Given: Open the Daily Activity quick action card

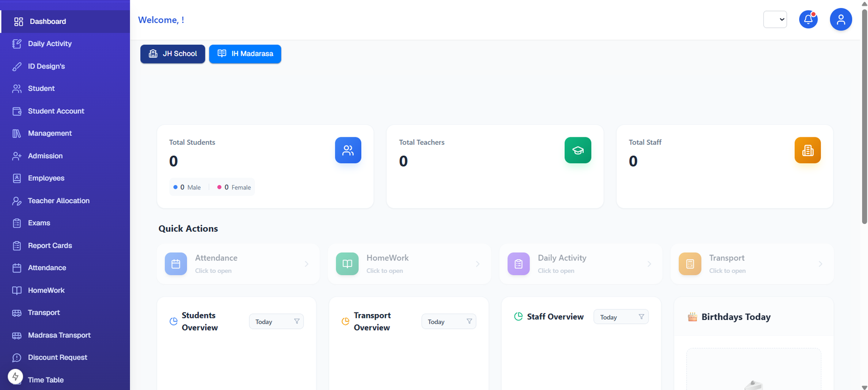Looking at the screenshot, I should pyautogui.click(x=581, y=264).
